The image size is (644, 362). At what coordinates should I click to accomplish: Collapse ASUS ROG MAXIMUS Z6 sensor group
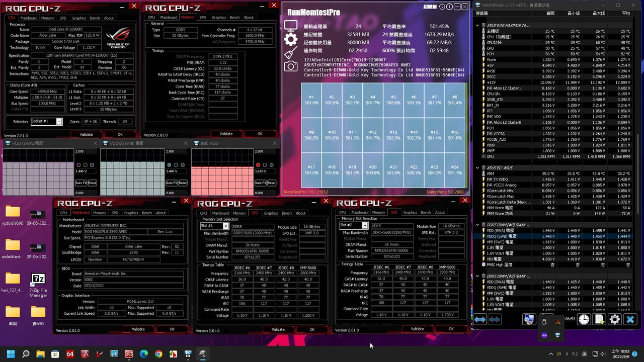[478, 25]
